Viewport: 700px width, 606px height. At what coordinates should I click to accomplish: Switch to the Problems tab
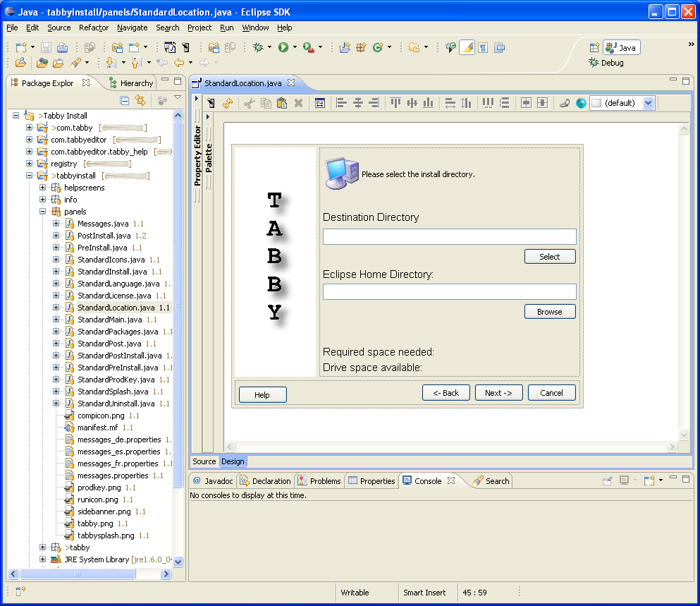coord(319,481)
